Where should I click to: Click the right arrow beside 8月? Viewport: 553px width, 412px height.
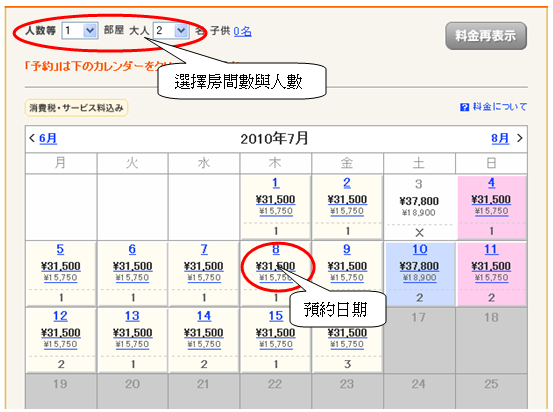pos(519,138)
